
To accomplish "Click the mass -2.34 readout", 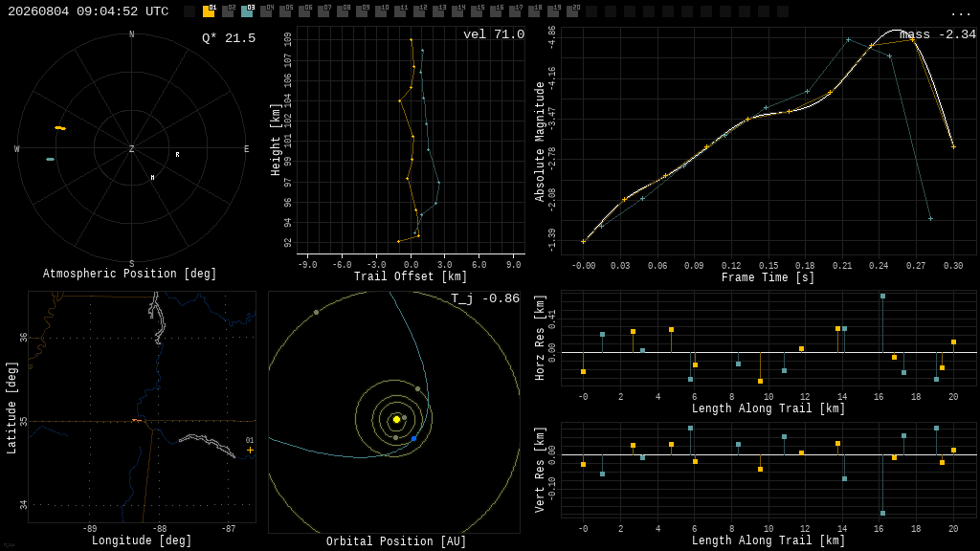I will [x=938, y=34].
